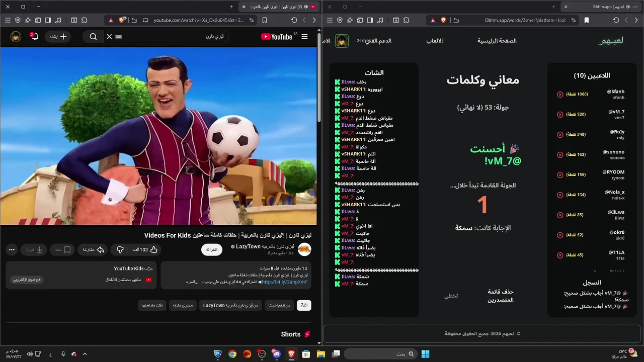Click the لعبهم logo

coord(610,41)
